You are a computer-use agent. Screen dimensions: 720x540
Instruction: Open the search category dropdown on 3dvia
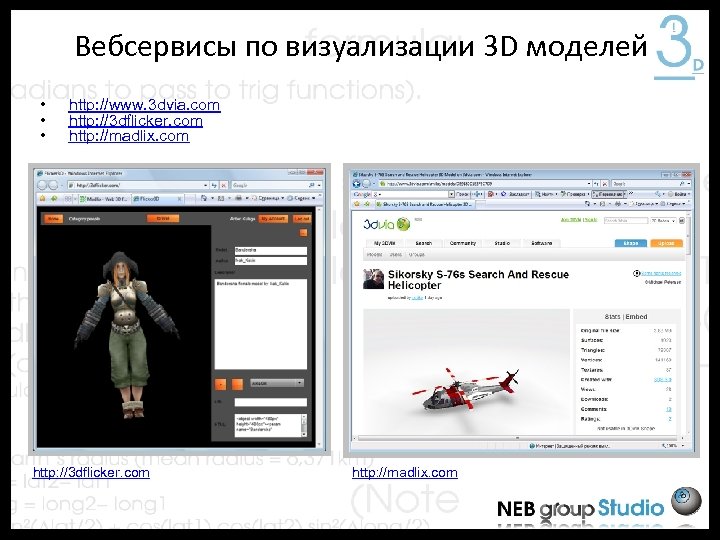point(663,221)
